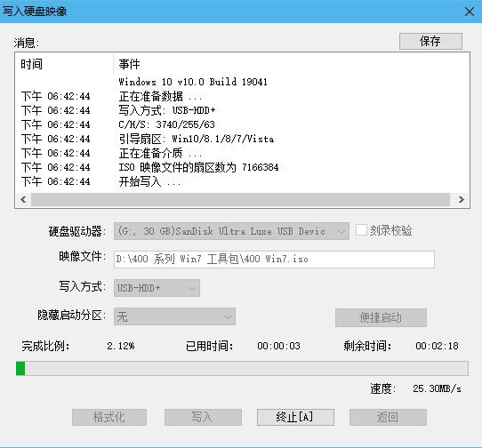This screenshot has height=448, width=482.
Task: Click the message list left scroll arrow
Action: click(x=23, y=199)
